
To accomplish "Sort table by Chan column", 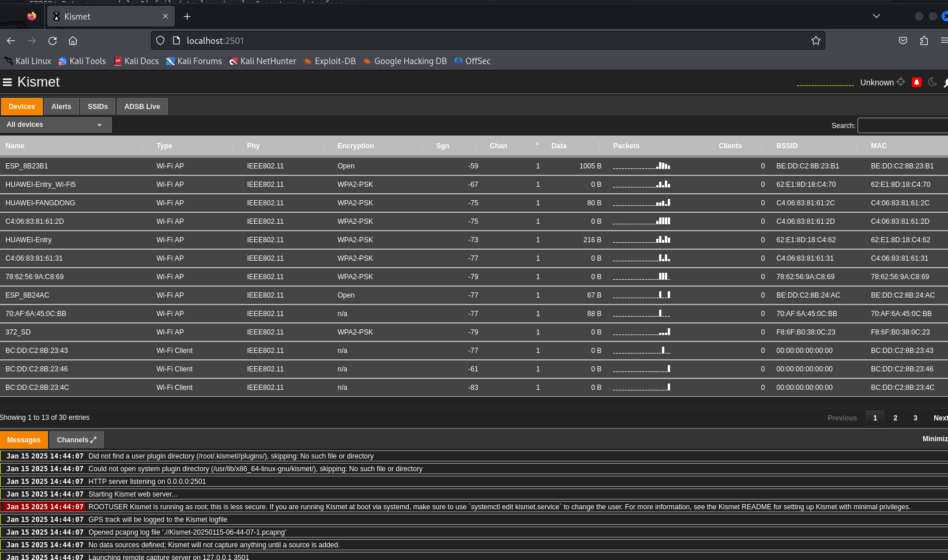I will pyautogui.click(x=515, y=146).
